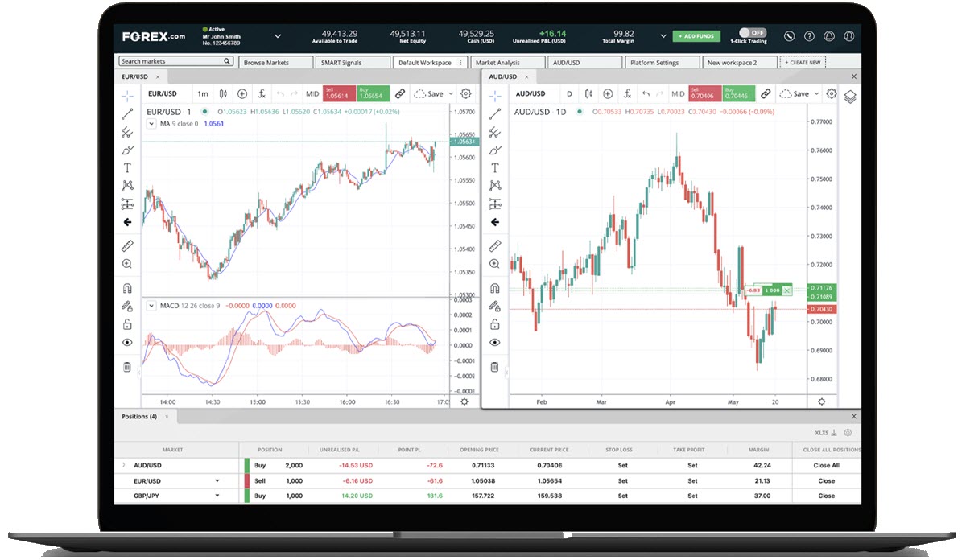Switch to the SMART Signals tab

click(x=352, y=62)
